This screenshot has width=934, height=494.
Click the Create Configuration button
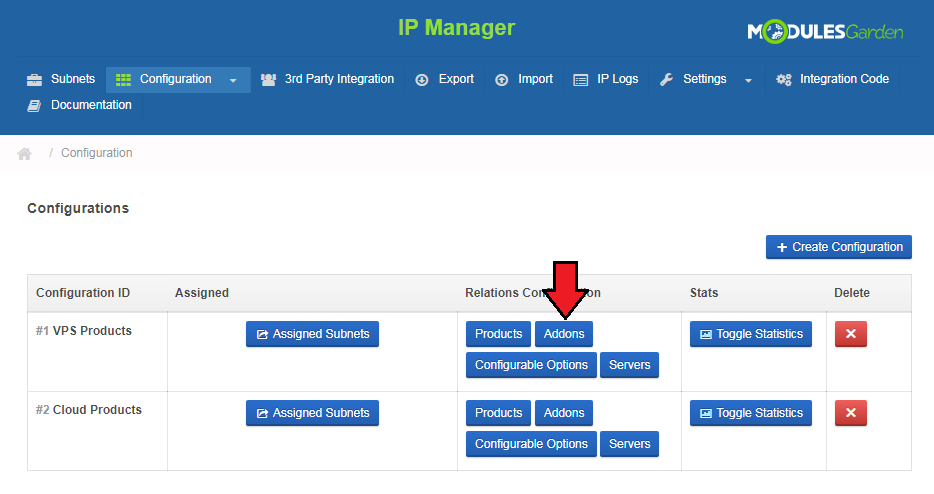pos(839,247)
